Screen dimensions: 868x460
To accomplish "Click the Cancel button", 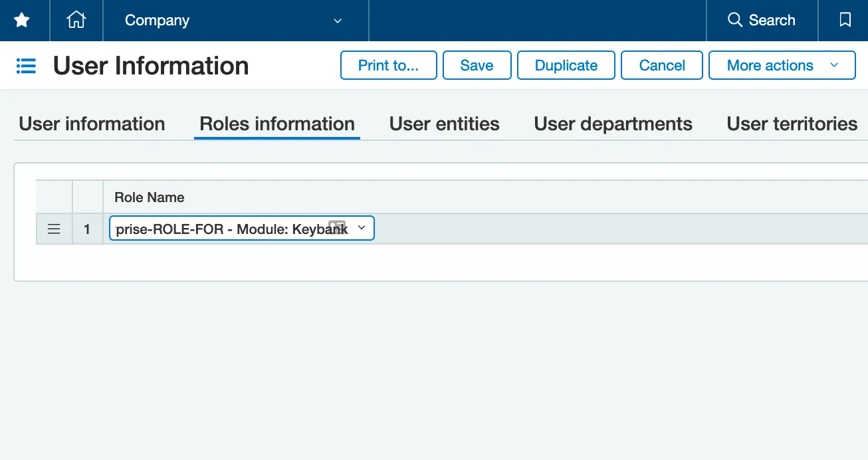I will [661, 65].
